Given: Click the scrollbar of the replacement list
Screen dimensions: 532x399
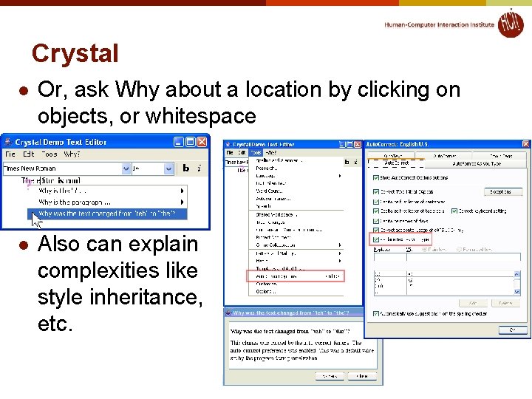Looking at the screenshot, I should pyautogui.click(x=516, y=283).
